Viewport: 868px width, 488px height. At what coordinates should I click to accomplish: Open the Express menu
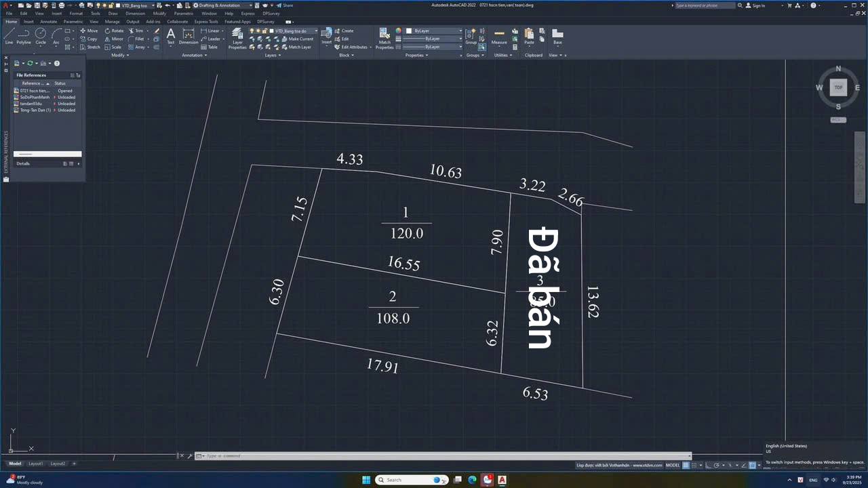coord(248,14)
